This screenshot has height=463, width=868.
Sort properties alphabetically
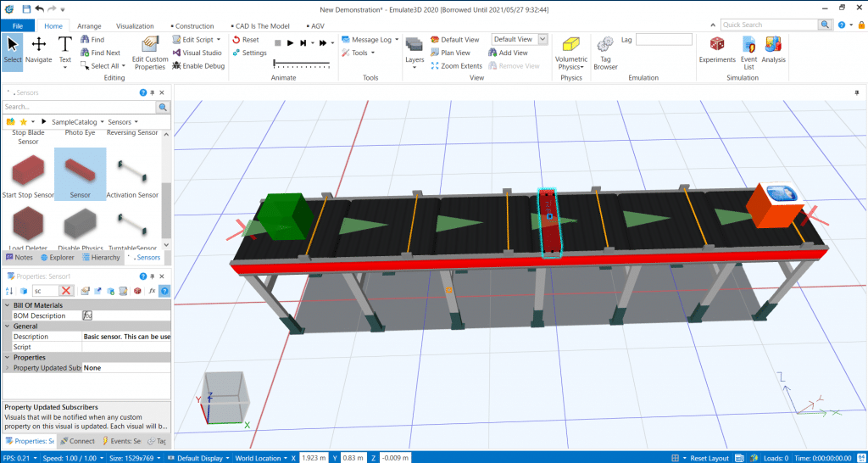coord(9,291)
